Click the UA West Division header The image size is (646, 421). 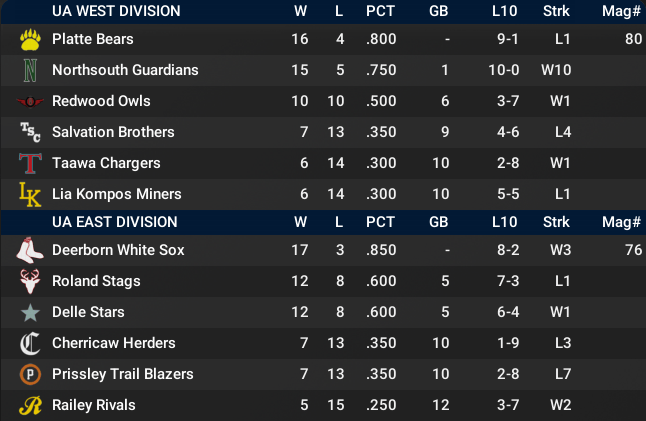(116, 11)
